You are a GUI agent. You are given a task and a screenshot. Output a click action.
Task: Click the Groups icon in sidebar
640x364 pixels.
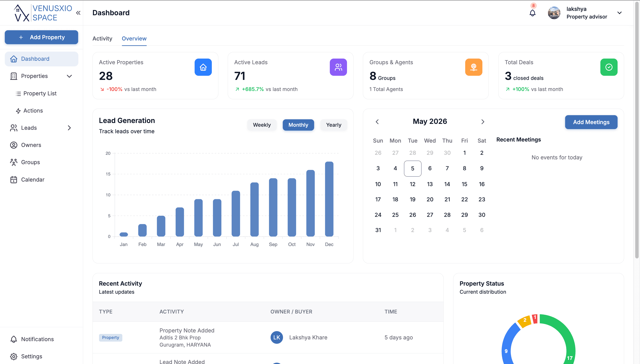[13, 162]
